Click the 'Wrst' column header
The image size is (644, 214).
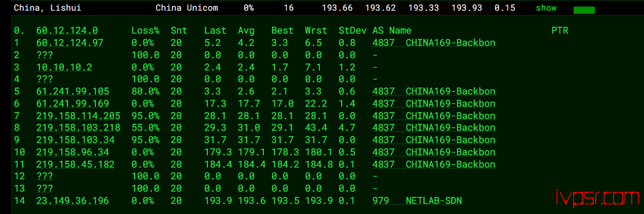316,30
